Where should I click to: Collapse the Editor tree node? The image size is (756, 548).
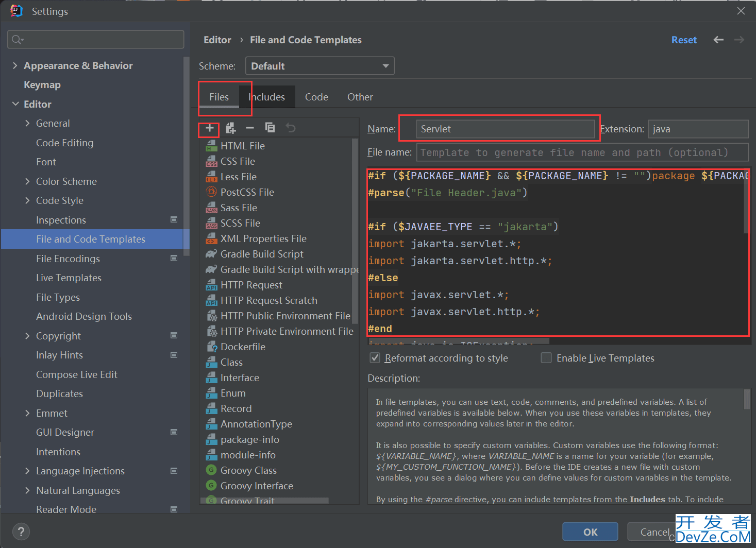pos(15,104)
